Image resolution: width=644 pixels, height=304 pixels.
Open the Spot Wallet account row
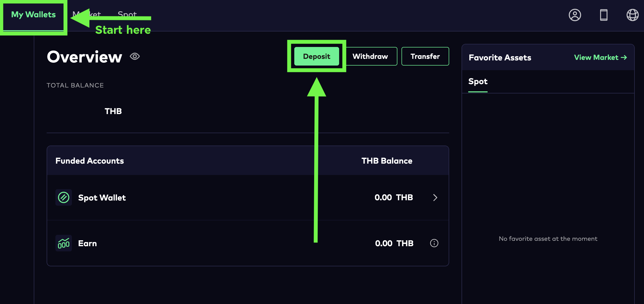click(x=102, y=198)
